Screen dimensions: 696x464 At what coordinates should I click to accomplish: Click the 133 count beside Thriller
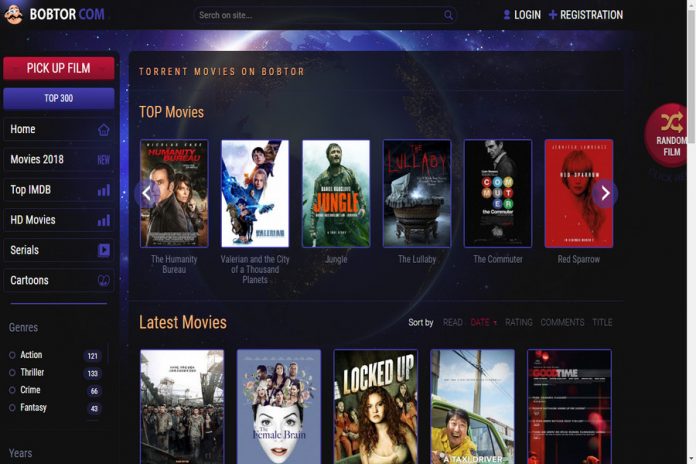pyautogui.click(x=92, y=373)
